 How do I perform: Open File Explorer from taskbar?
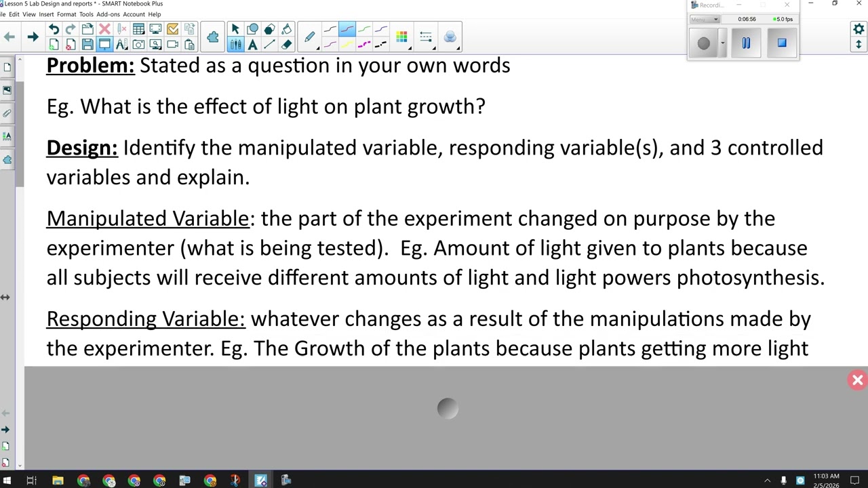coord(58,481)
